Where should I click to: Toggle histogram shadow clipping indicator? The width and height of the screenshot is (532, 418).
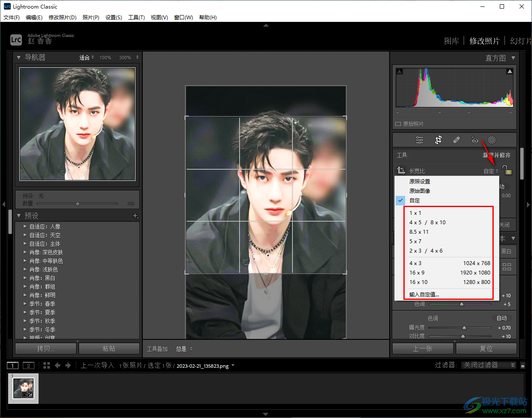pos(400,71)
